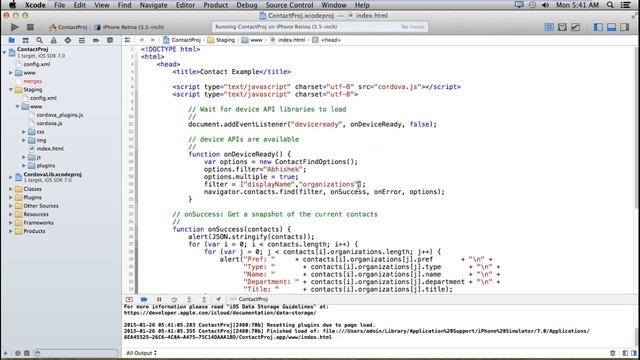
Task: Open the Log navigator speech-bubble icon
Action: click(x=110, y=40)
